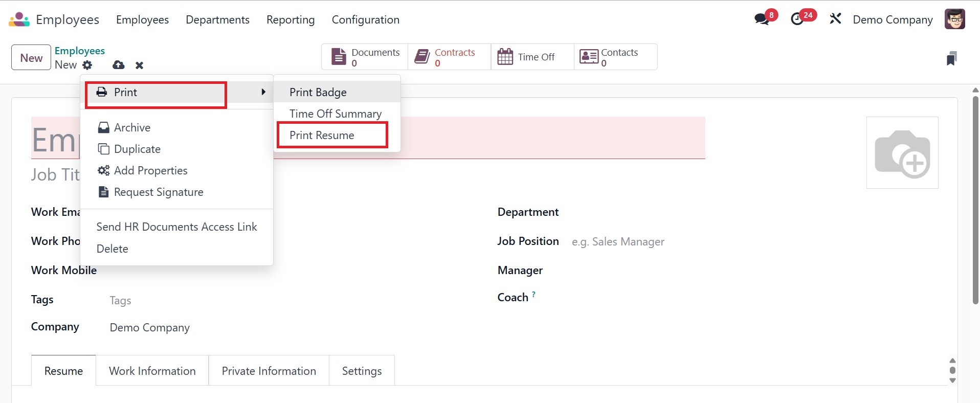This screenshot has height=403, width=980.
Task: Click the cloud save icon
Action: 118,65
